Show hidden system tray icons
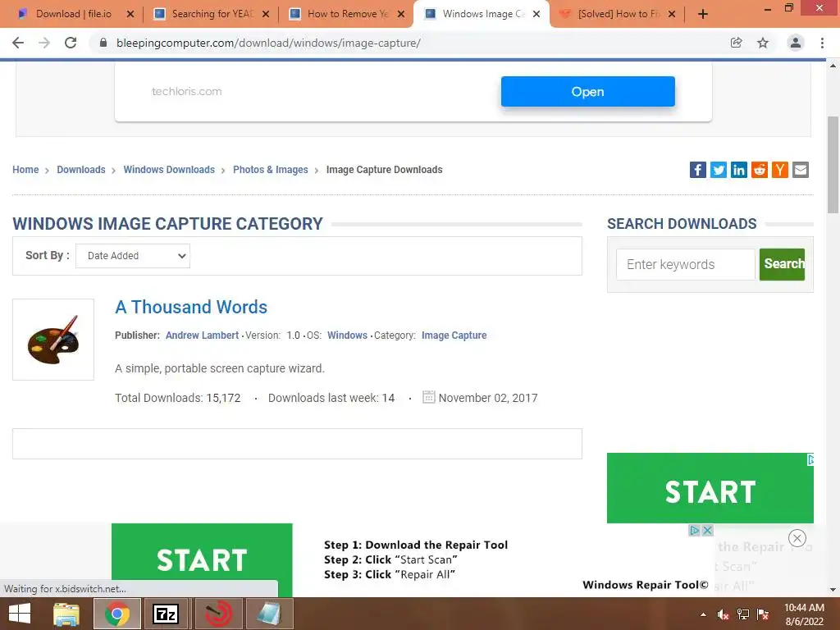Viewport: 840px width, 630px height. coord(703,614)
